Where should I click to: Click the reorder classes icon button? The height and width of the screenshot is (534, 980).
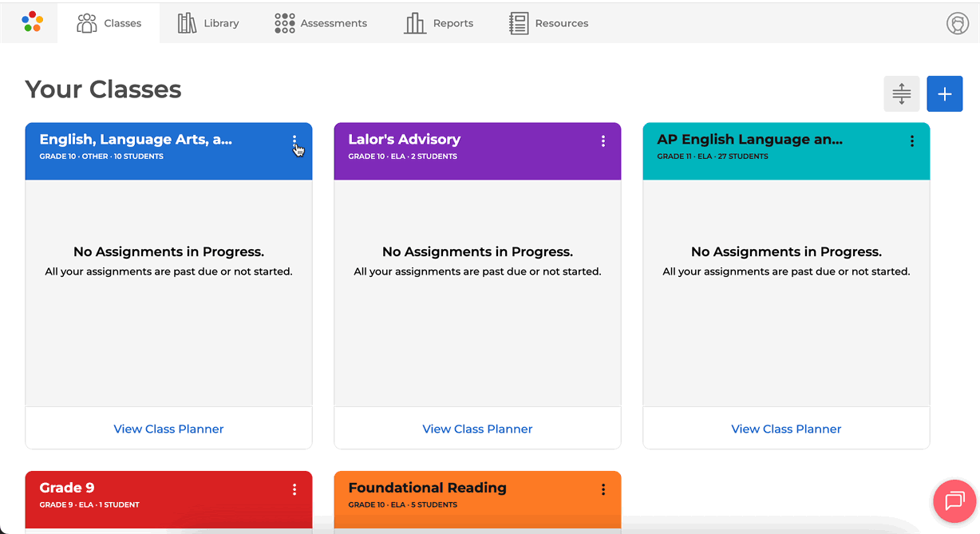coord(901,94)
